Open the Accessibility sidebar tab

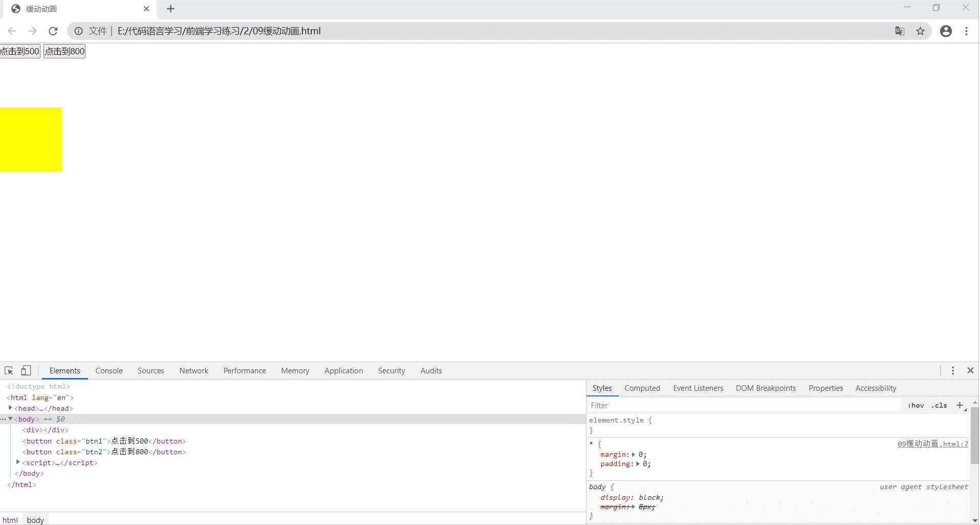tap(876, 388)
